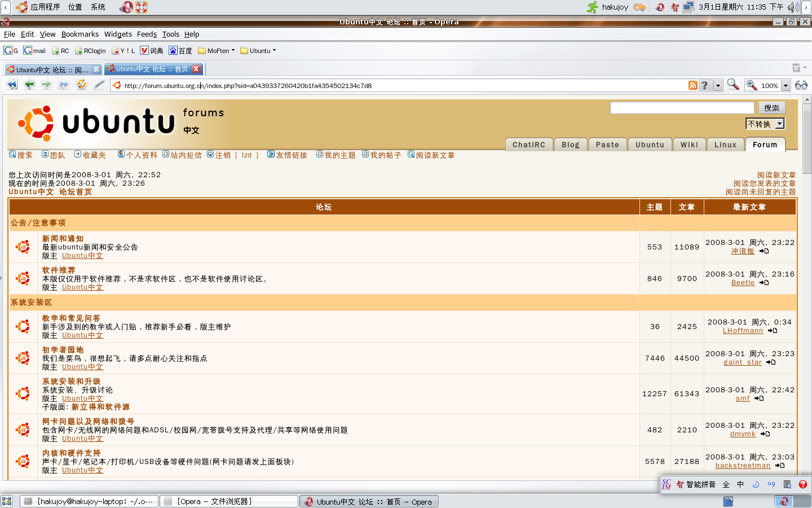Viewport: 812px width, 508px height.
Task: Launch Opera from the top panel icon
Action: click(126, 7)
